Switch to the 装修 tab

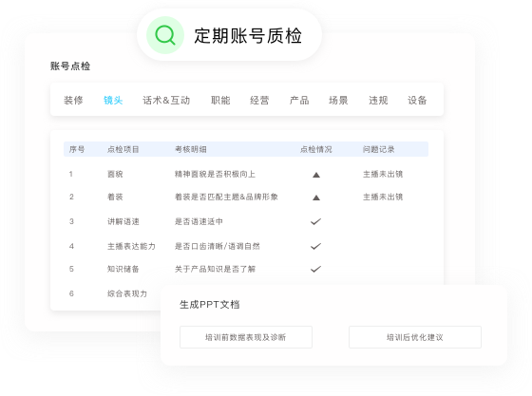[x=73, y=101]
